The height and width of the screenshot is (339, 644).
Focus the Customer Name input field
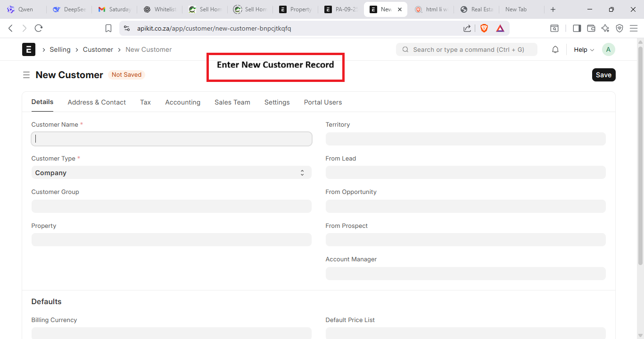tap(171, 139)
